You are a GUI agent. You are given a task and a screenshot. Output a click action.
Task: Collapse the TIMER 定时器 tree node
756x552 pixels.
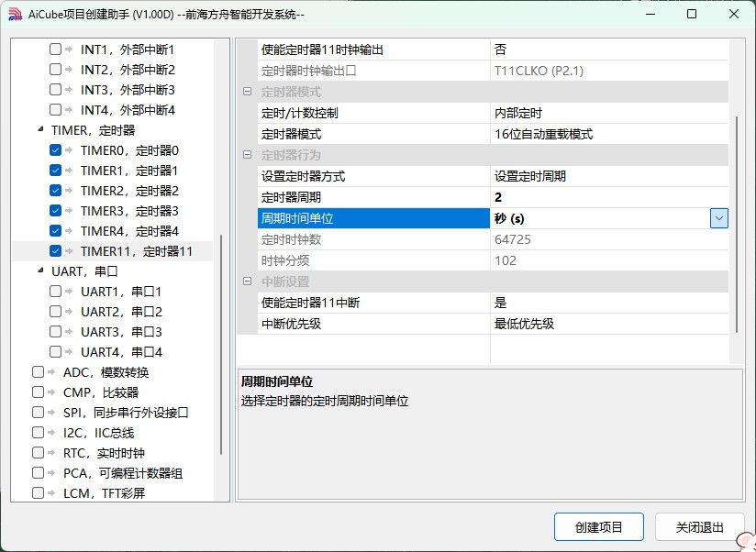coord(41,129)
